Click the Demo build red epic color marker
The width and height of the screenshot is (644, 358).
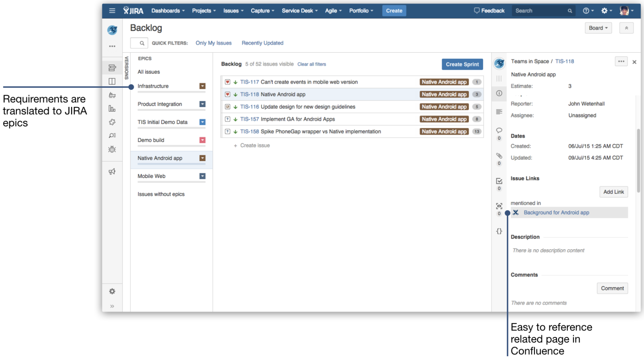tap(203, 140)
